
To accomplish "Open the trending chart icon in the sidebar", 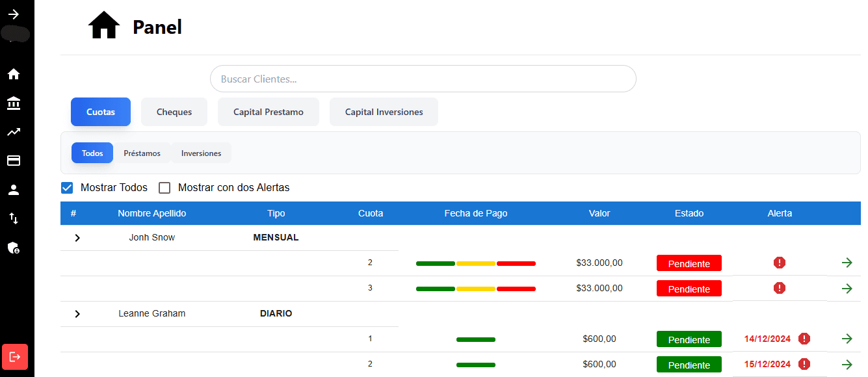I will 14,132.
